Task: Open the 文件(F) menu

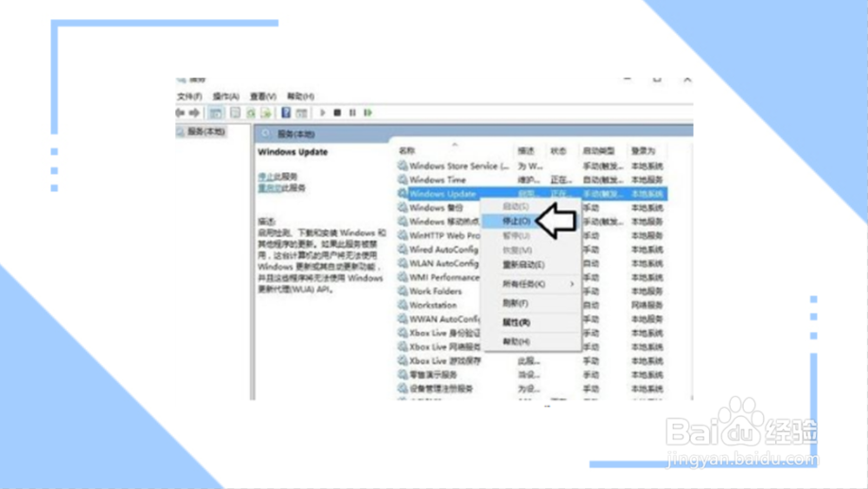Action: pyautogui.click(x=189, y=96)
